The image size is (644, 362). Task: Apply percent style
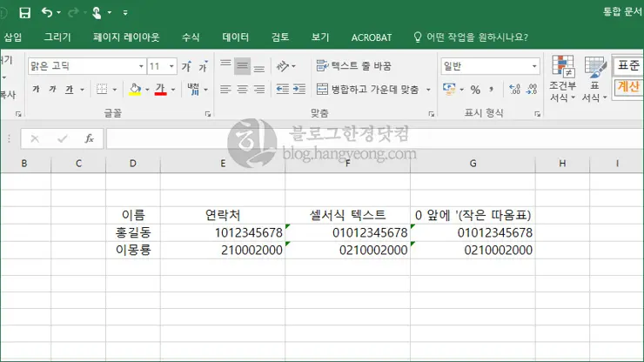[476, 90]
